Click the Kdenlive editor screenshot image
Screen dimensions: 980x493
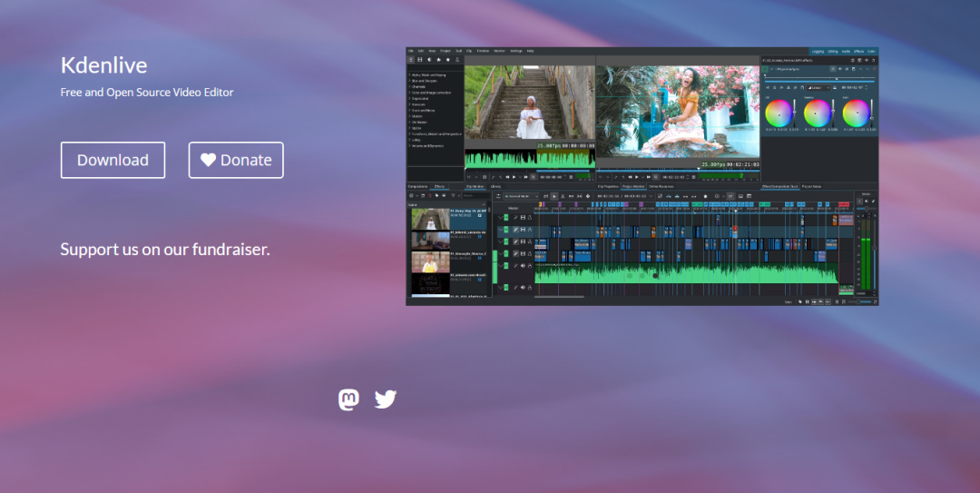click(x=642, y=176)
